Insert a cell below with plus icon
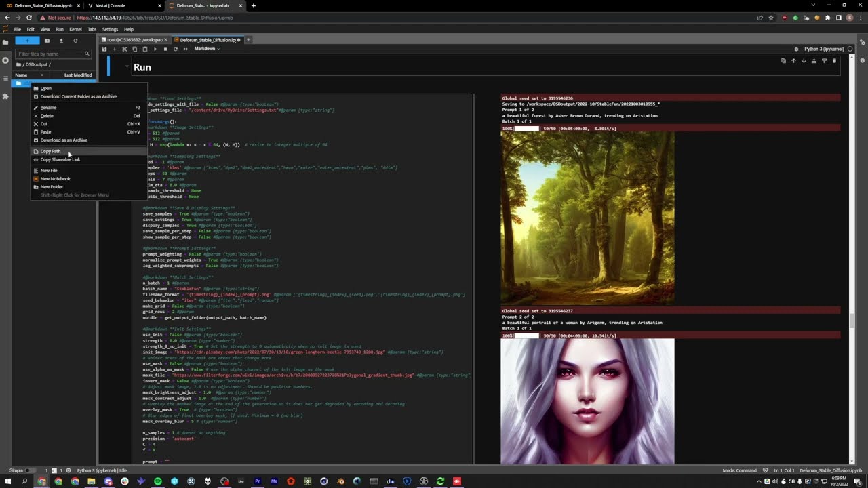This screenshot has height=488, width=868. pyautogui.click(x=114, y=49)
